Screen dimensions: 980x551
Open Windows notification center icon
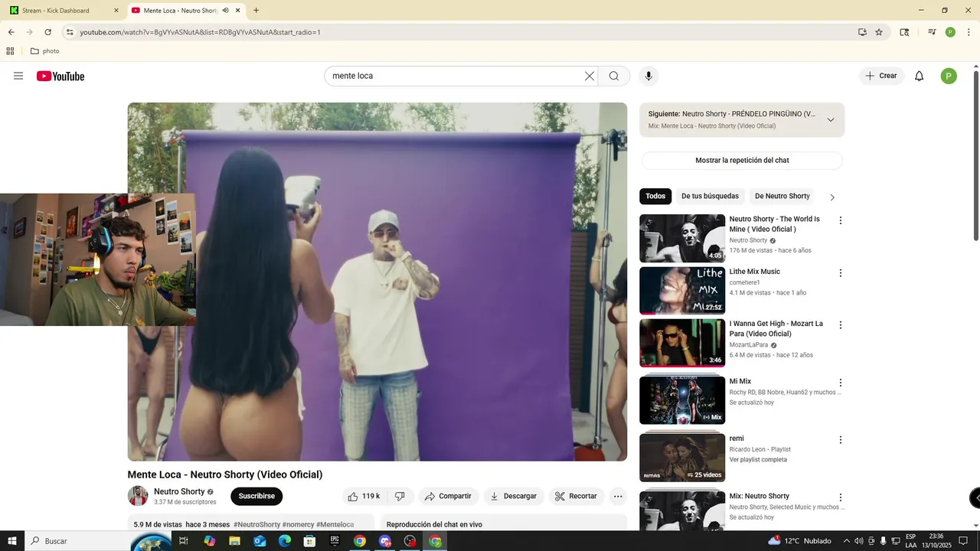963,541
